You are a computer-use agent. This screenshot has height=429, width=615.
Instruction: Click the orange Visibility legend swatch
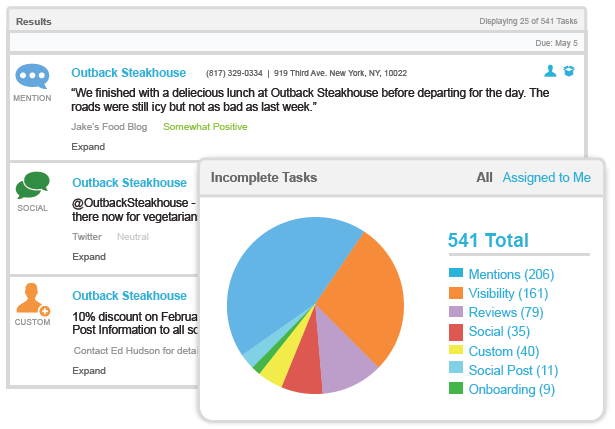click(456, 293)
